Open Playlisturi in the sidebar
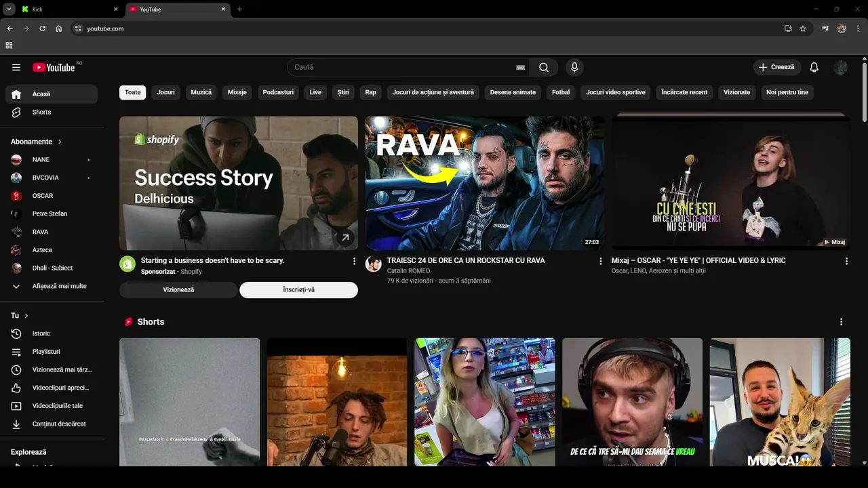 coord(52,352)
